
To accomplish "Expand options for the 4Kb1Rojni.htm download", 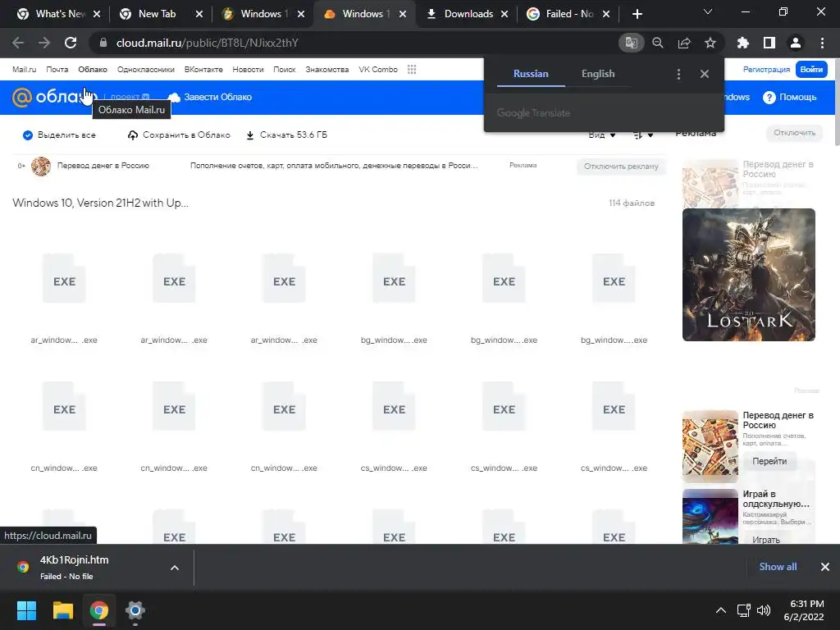I will point(175,568).
